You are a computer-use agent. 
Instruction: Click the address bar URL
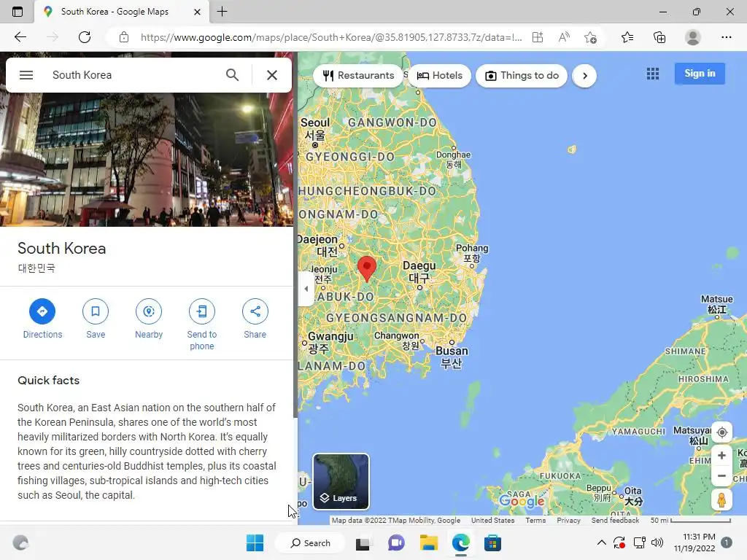pos(331,37)
